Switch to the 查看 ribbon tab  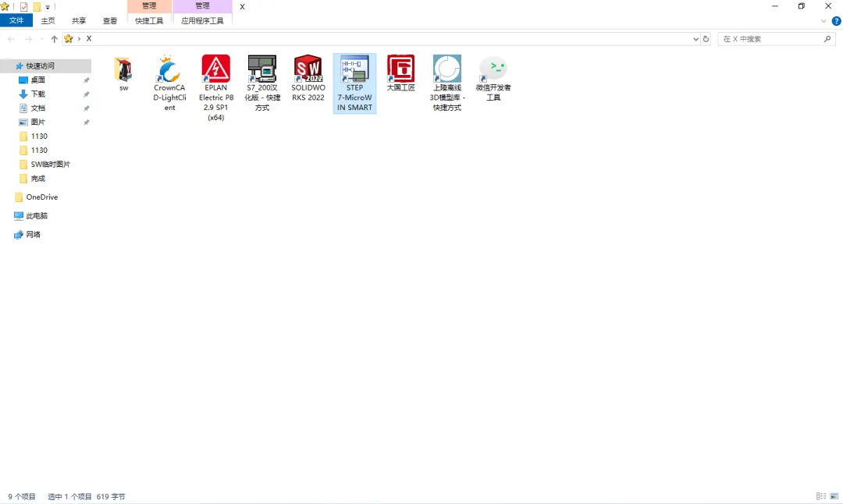click(x=110, y=20)
